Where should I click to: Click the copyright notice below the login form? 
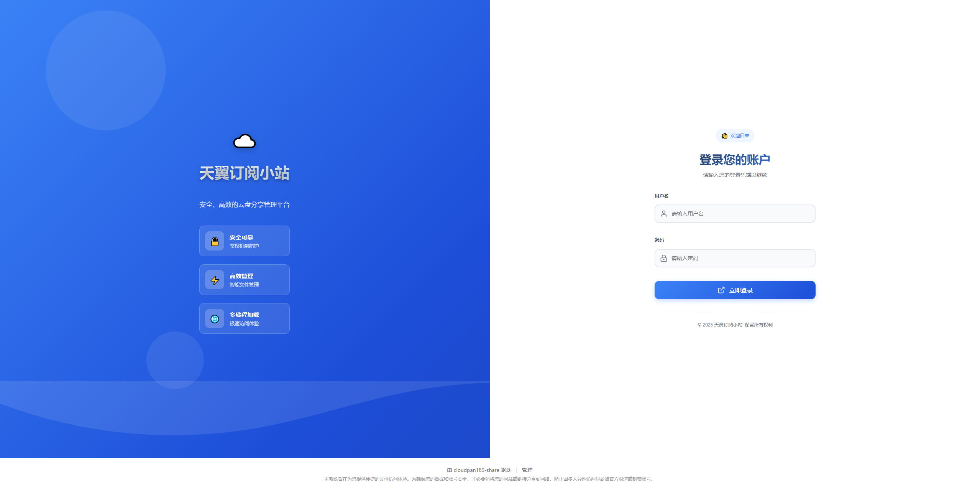click(x=734, y=325)
